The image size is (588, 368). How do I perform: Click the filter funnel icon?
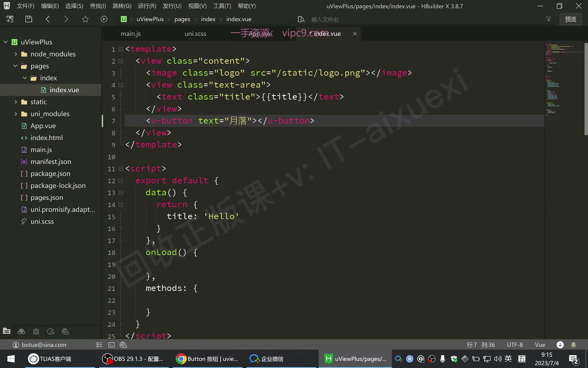tap(548, 19)
